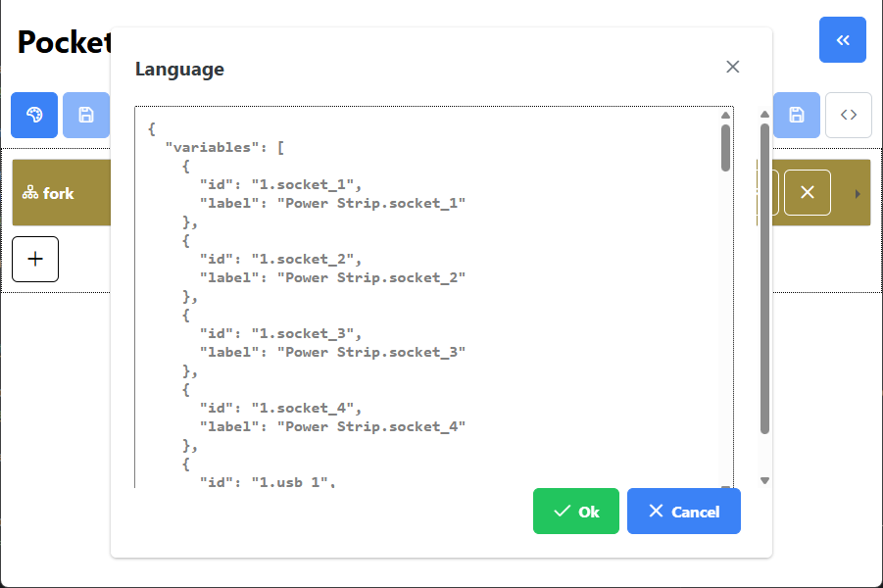Dismiss the dialog with the Cancel button
Image resolution: width=883 pixels, height=588 pixels.
pyautogui.click(x=683, y=511)
